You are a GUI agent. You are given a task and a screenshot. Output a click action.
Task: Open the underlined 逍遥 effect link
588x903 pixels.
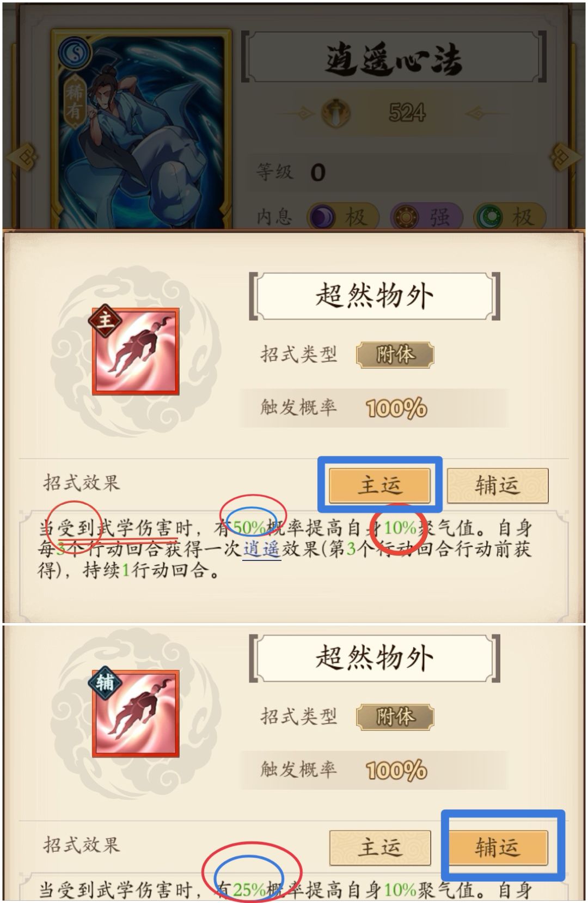(x=261, y=549)
